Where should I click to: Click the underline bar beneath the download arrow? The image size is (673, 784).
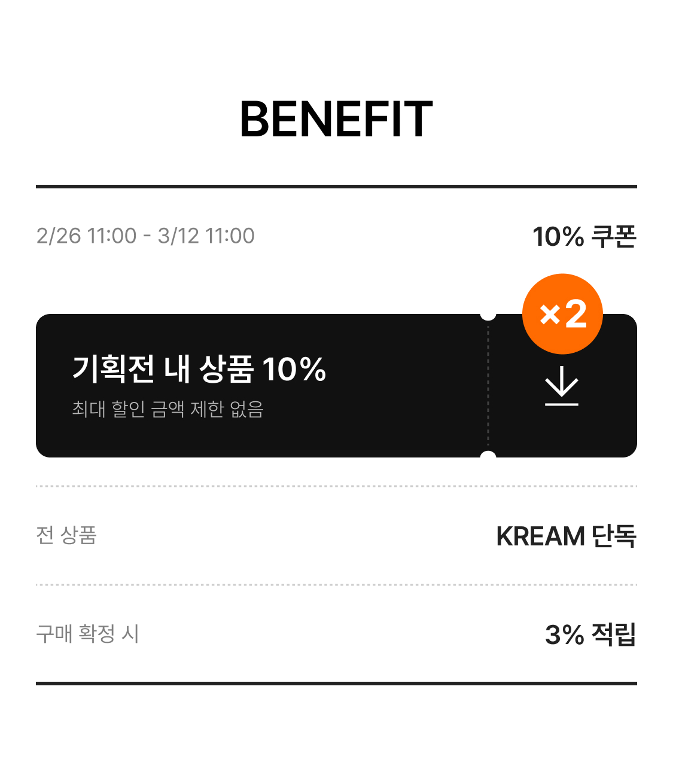(x=562, y=405)
